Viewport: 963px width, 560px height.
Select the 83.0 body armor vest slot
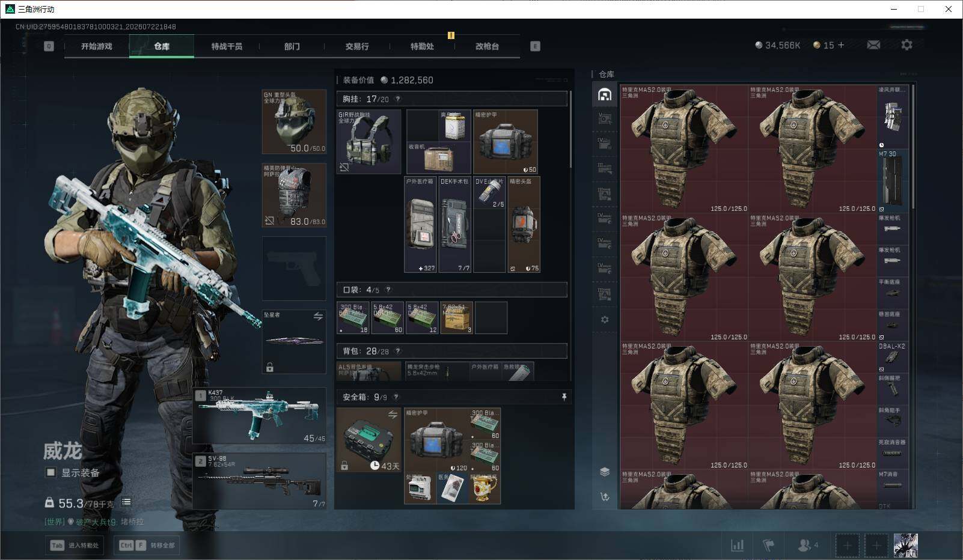point(294,195)
